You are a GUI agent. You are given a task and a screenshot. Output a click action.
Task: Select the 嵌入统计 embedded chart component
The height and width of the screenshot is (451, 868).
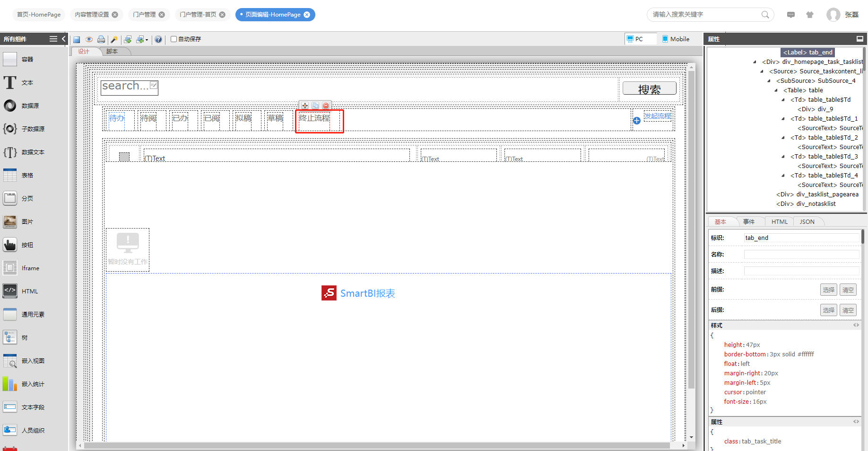coord(24,384)
